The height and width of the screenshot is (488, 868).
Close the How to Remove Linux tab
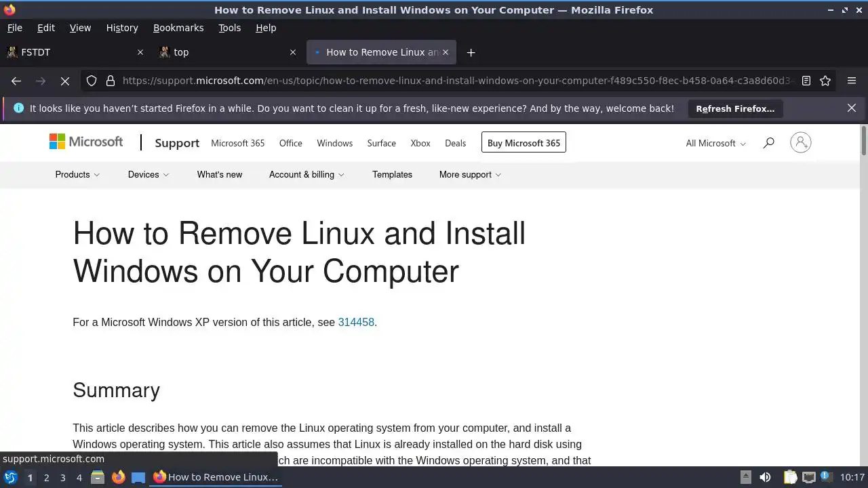(x=446, y=52)
